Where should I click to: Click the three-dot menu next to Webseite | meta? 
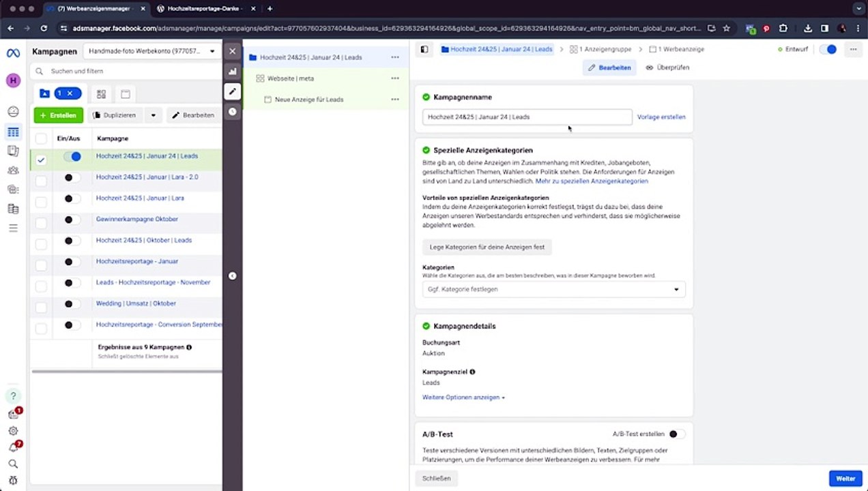(x=394, y=78)
